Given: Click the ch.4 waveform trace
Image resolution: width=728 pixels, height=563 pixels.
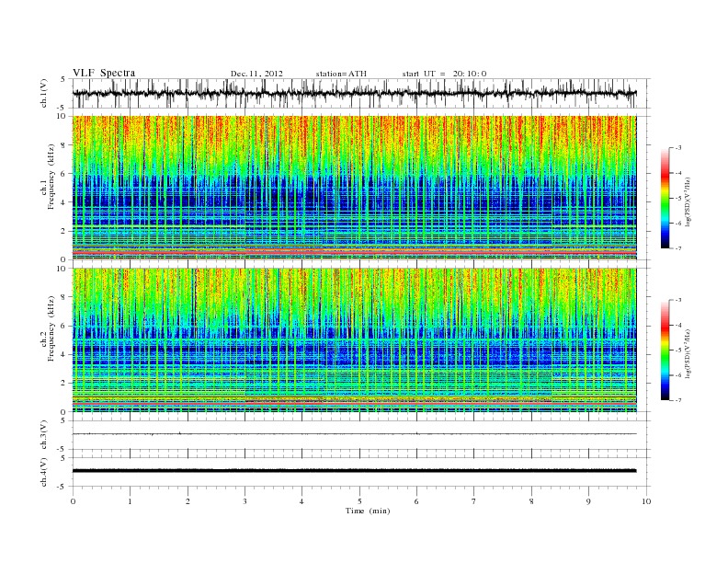Looking at the screenshot, I should (354, 471).
